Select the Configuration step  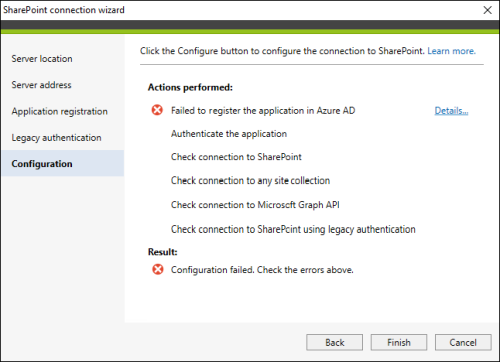tap(62, 163)
